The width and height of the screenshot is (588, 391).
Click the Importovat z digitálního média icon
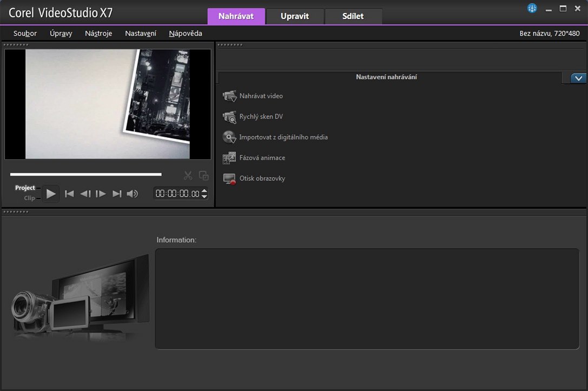230,137
